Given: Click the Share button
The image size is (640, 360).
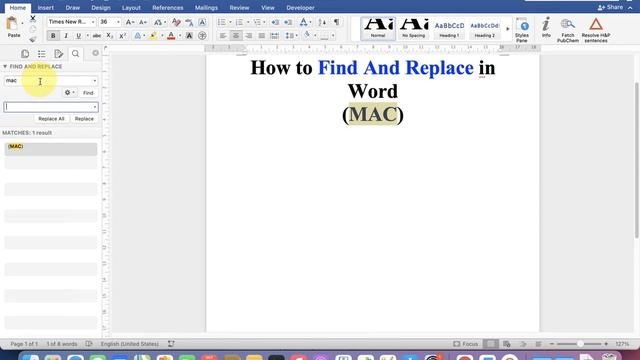Looking at the screenshot, I should click(611, 7).
